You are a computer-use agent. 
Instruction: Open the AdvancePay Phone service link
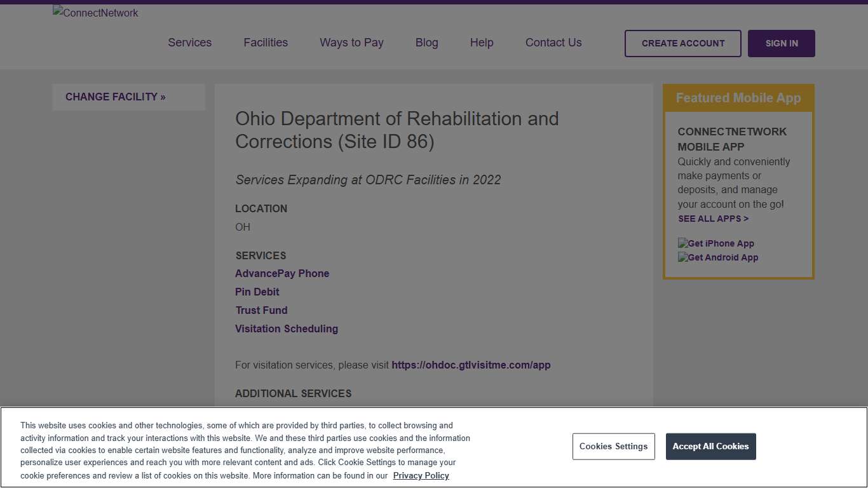pyautogui.click(x=282, y=273)
